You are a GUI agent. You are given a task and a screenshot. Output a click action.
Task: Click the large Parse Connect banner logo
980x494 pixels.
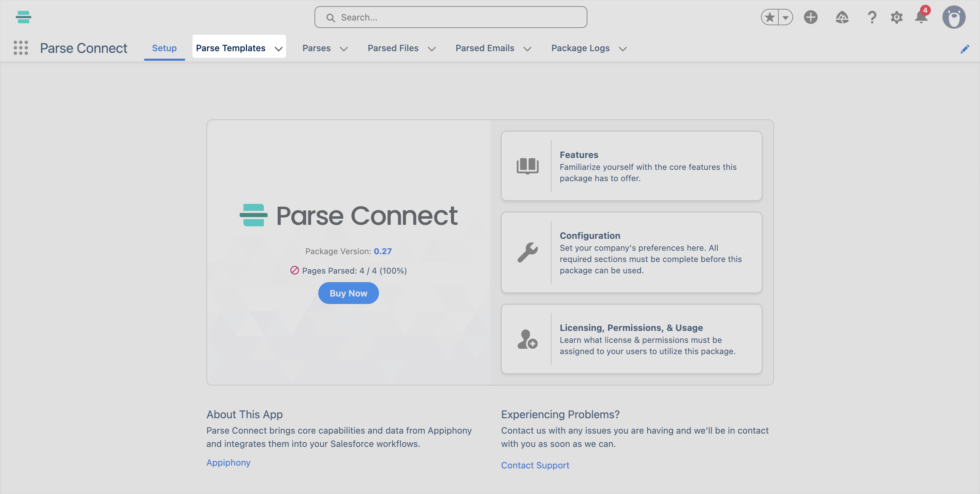(348, 215)
